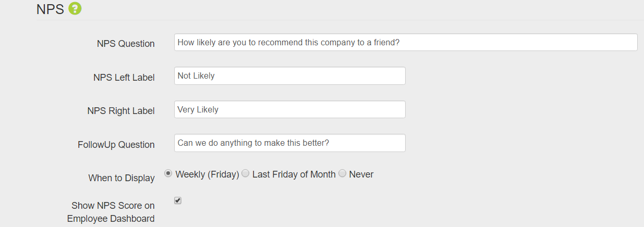
Task: Focus the NPS Question text field
Action: pos(406,43)
